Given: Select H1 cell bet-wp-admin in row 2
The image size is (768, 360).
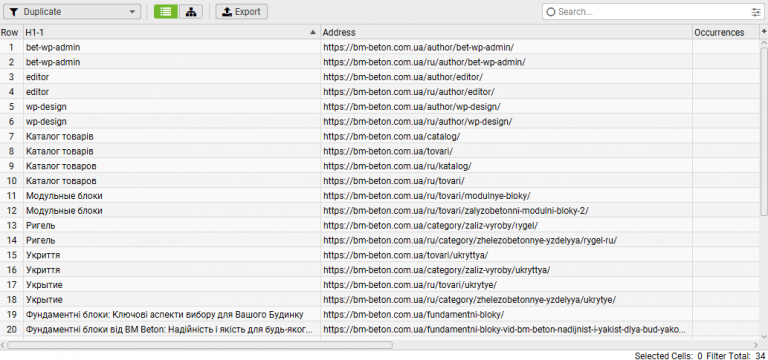Looking at the screenshot, I should click(171, 62).
